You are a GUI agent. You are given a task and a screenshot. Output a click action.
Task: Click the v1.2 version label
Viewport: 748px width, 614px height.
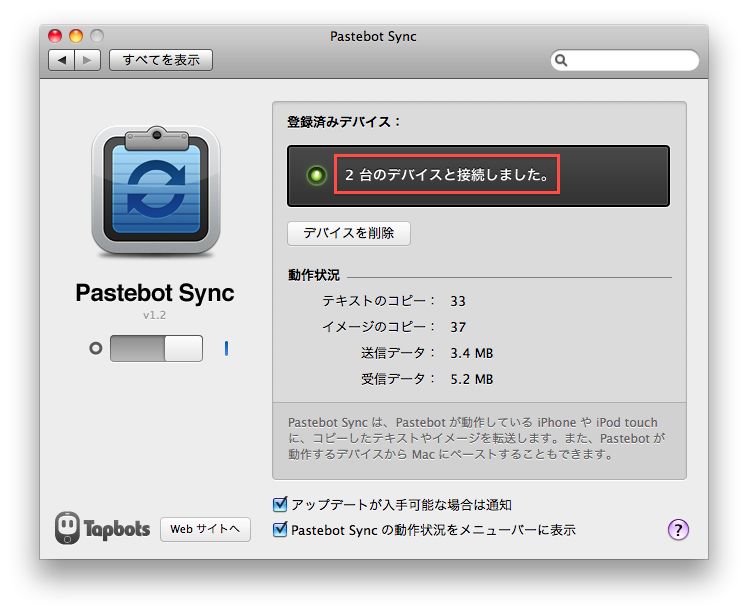[155, 315]
